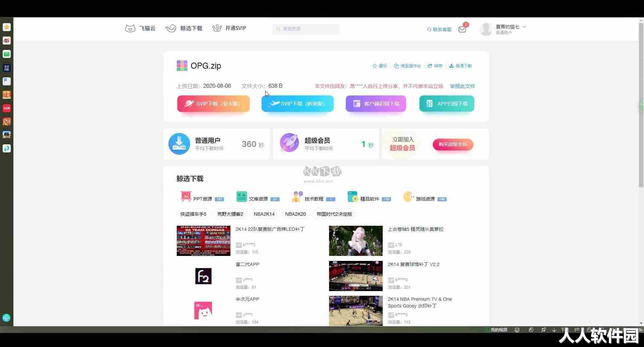The height and width of the screenshot is (347, 644).
Task: Open the 精品软件 category
Action: (x=369, y=197)
